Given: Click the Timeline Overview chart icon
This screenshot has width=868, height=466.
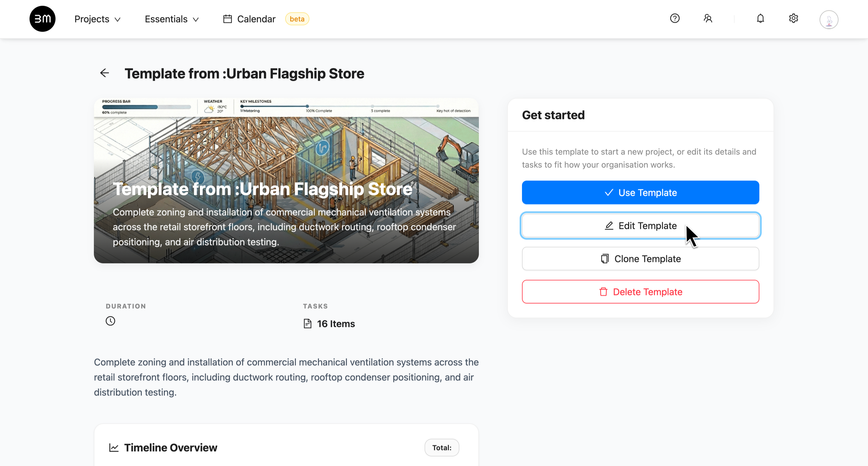Looking at the screenshot, I should point(114,447).
